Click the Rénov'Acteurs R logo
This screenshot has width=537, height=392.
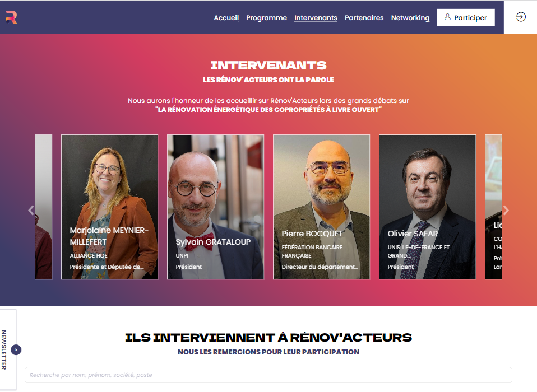(11, 17)
